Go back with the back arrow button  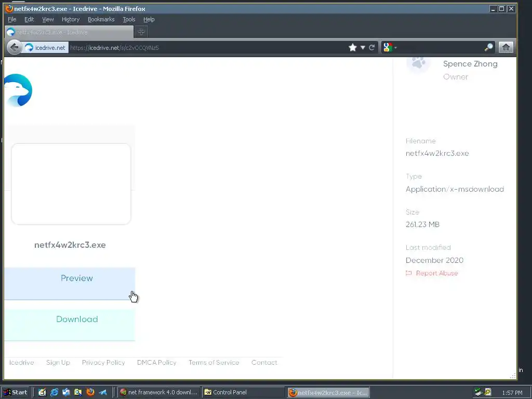click(14, 47)
